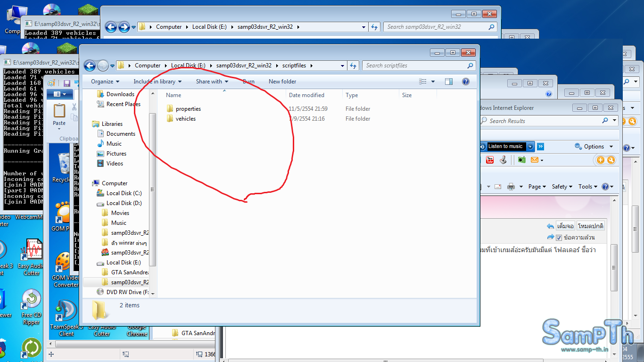Toggle the ข้อความล้วน checkbox

click(559, 238)
